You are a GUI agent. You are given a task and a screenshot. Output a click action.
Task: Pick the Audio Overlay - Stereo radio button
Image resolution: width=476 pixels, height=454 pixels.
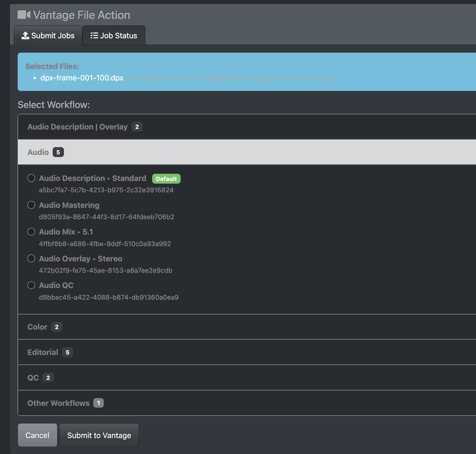tap(31, 258)
